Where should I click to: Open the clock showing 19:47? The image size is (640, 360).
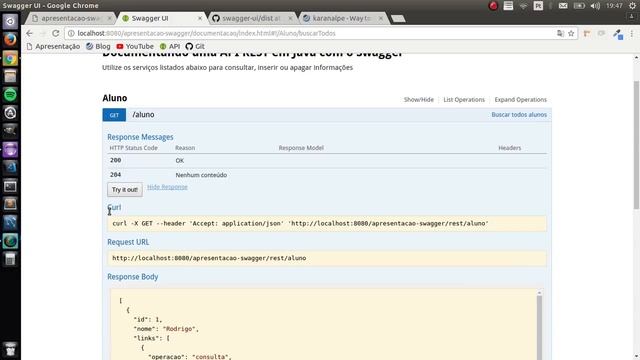point(614,6)
